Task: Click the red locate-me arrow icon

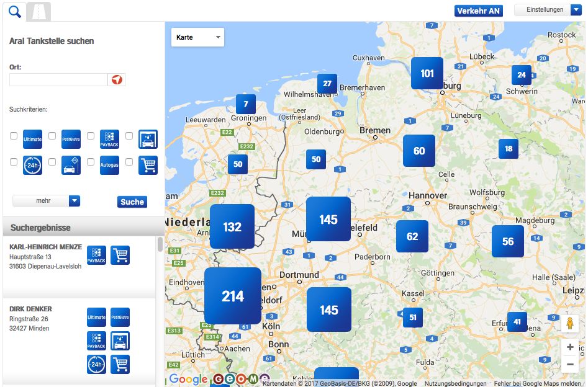Action: coord(117,80)
